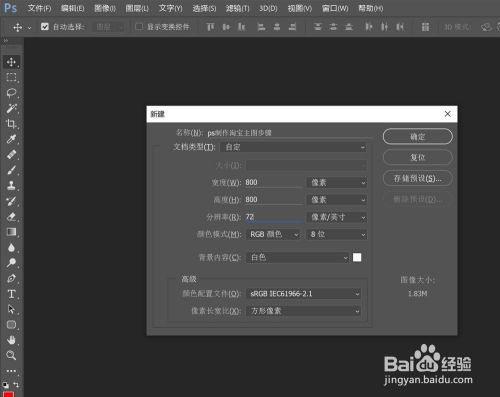Image resolution: width=500 pixels, height=397 pixels.
Task: Open the height unit dropdown (像素)
Action: 337,200
